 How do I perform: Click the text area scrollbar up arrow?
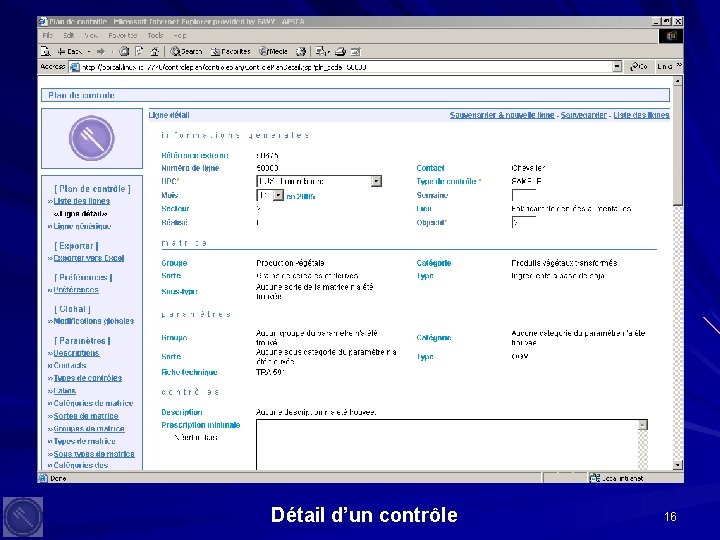(643, 425)
